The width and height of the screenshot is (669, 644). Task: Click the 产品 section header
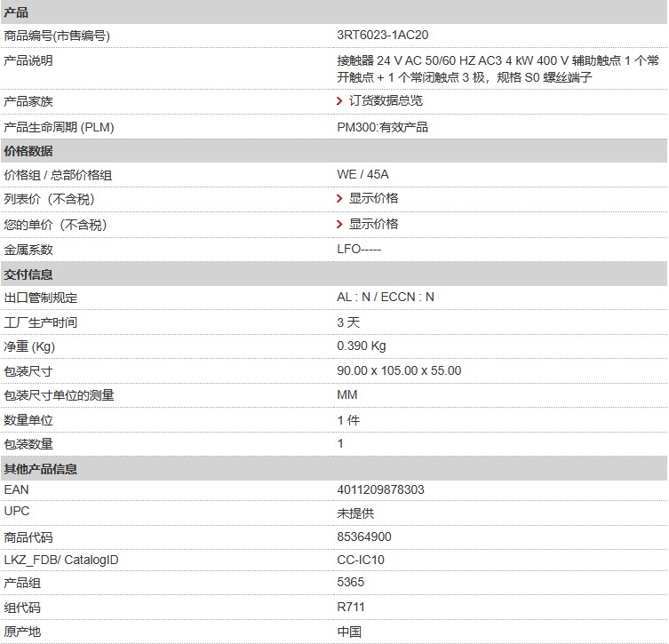click(x=16, y=12)
